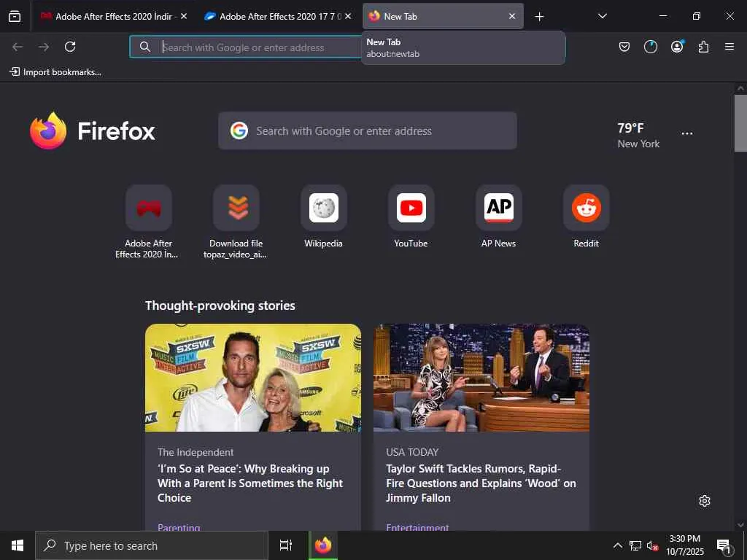Open the network status tray icon
The height and width of the screenshot is (560, 747).
(635, 545)
